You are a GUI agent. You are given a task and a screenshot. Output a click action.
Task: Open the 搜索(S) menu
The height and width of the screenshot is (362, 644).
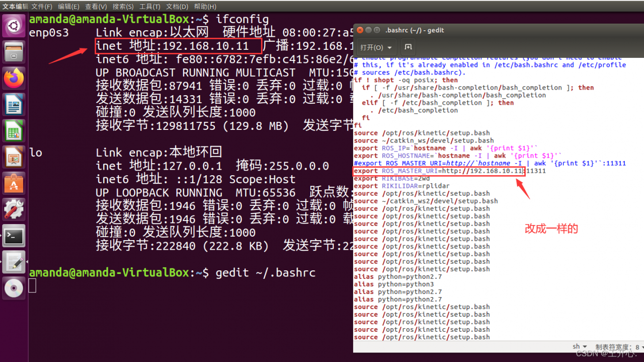coord(123,7)
